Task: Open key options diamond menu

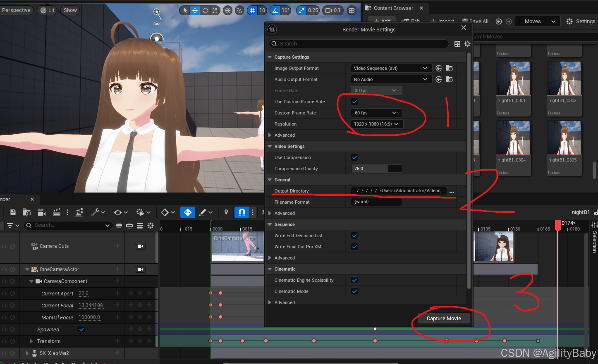Action: pyautogui.click(x=167, y=212)
